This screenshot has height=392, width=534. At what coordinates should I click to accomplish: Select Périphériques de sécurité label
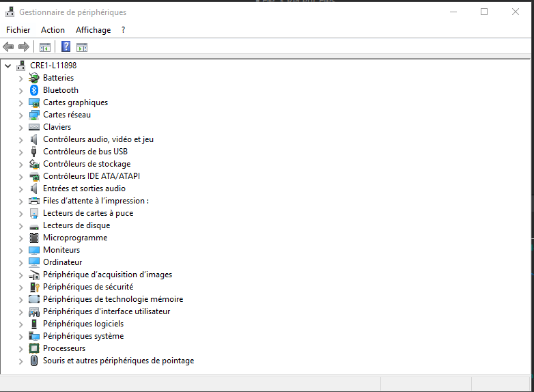click(x=88, y=287)
